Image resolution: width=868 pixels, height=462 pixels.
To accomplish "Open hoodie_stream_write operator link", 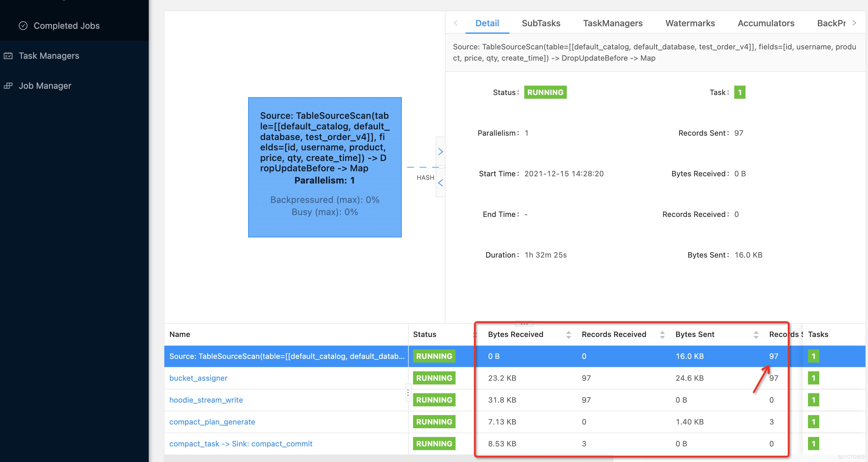I will tap(206, 400).
